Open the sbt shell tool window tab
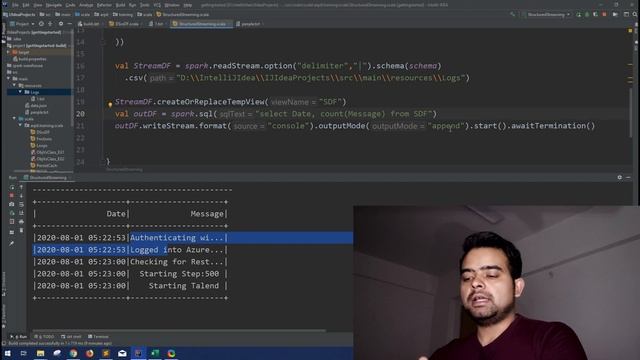This screenshot has height=360, width=640. click(x=71, y=337)
